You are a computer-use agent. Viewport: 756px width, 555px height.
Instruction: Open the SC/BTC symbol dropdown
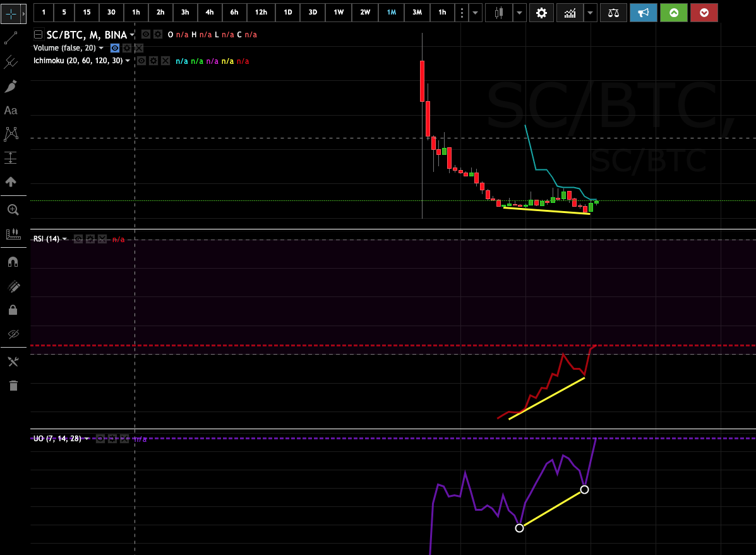point(132,35)
